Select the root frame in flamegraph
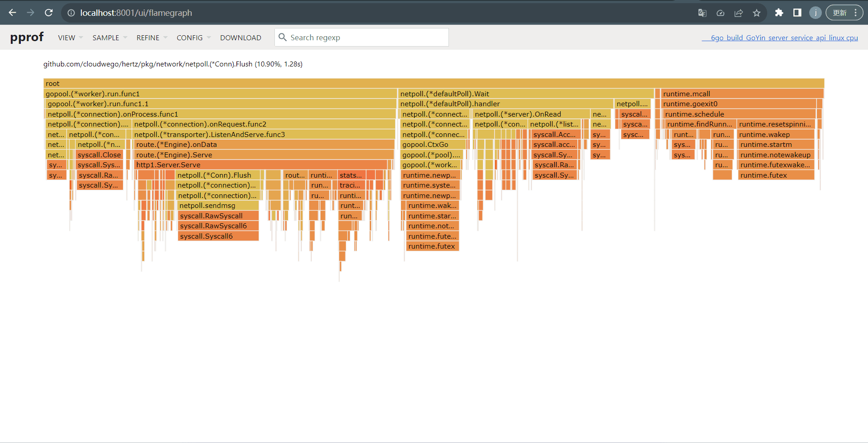The image size is (868, 443). (434, 83)
